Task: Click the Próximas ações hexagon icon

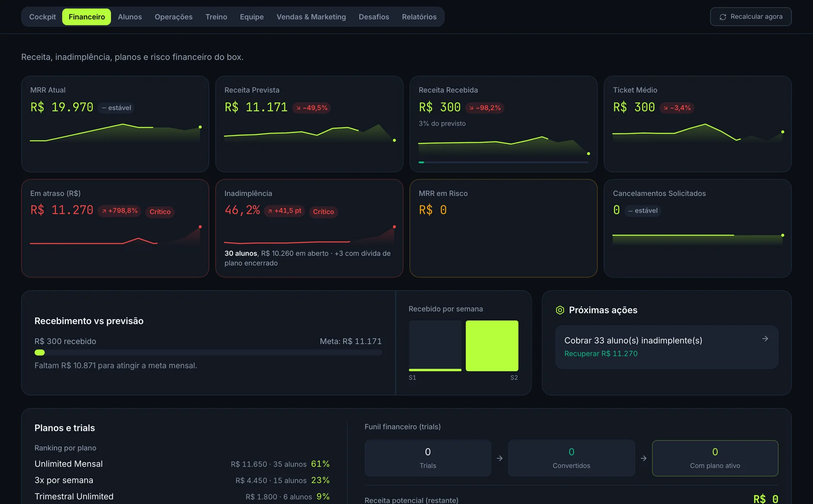Action: click(560, 310)
